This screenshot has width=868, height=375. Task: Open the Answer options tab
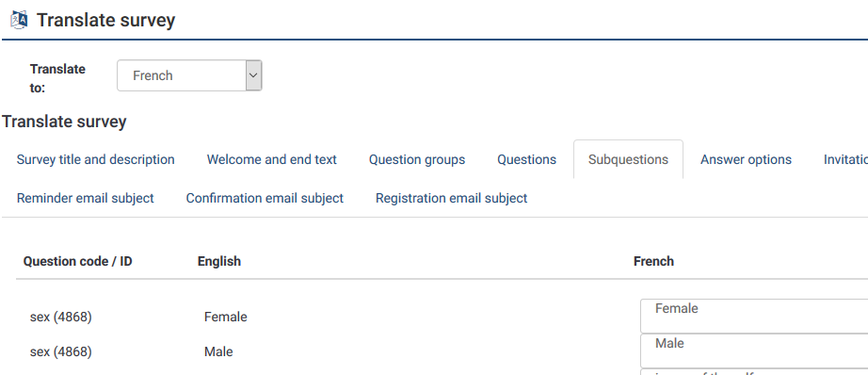[746, 159]
